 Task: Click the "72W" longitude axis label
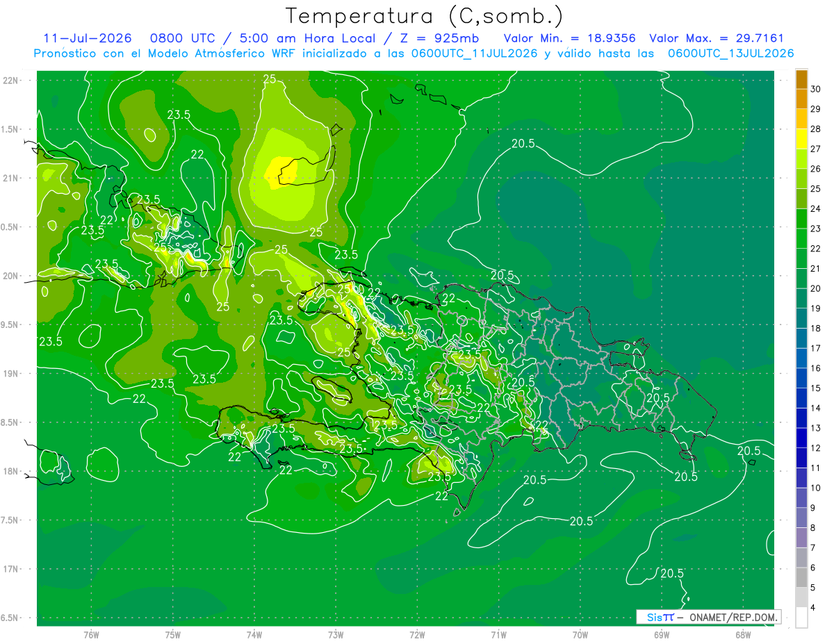[x=417, y=635]
